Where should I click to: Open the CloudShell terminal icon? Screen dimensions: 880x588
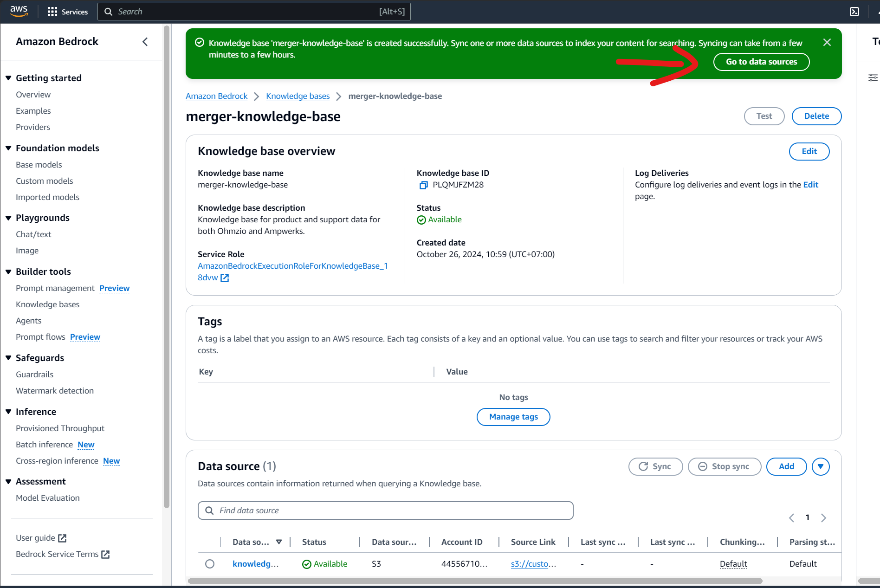pyautogui.click(x=854, y=12)
